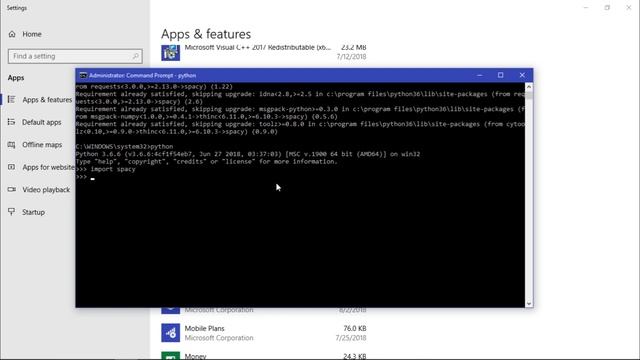Image resolution: width=640 pixels, height=360 pixels.
Task: Click Command Prompt scrollbar down arrow
Action: coord(529,303)
